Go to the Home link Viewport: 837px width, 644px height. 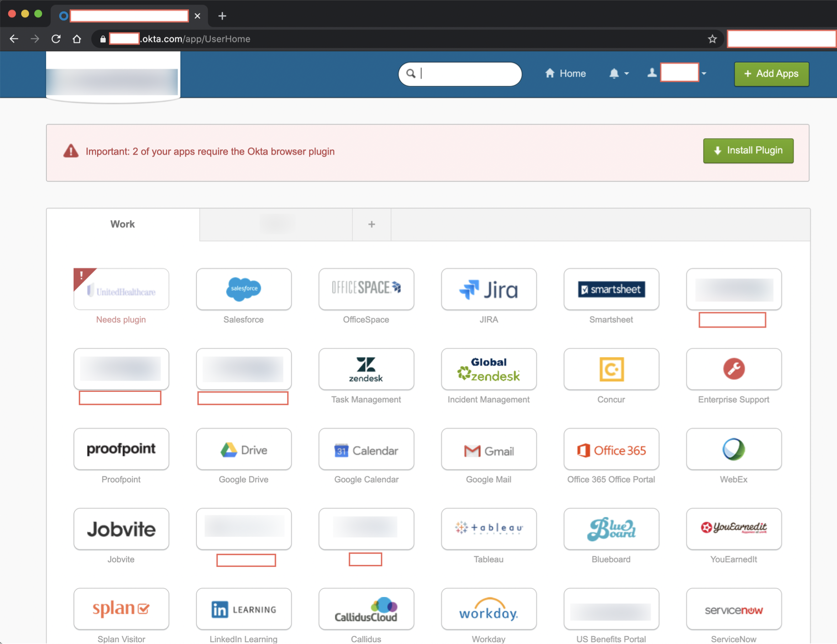[565, 74]
